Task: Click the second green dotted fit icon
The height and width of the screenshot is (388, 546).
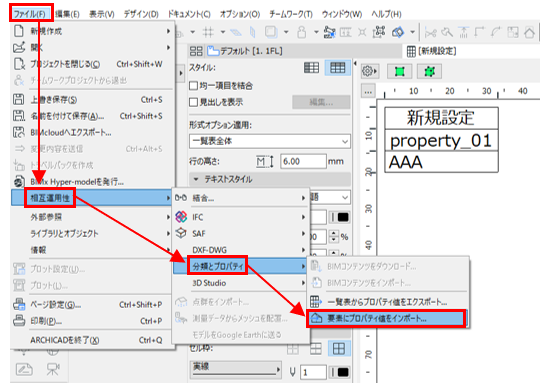Action: point(429,71)
